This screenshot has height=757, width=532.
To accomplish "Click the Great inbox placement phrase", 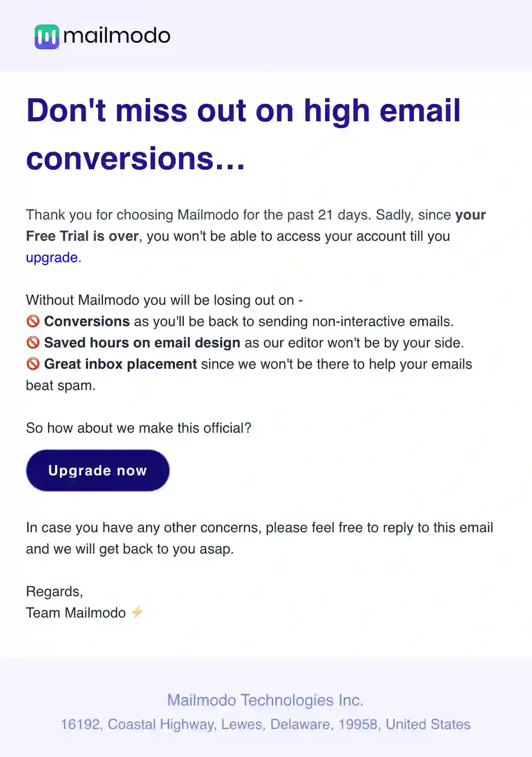I will 120,364.
